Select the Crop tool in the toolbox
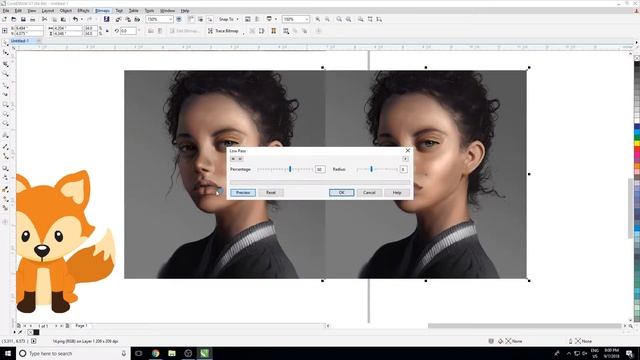 [6, 64]
